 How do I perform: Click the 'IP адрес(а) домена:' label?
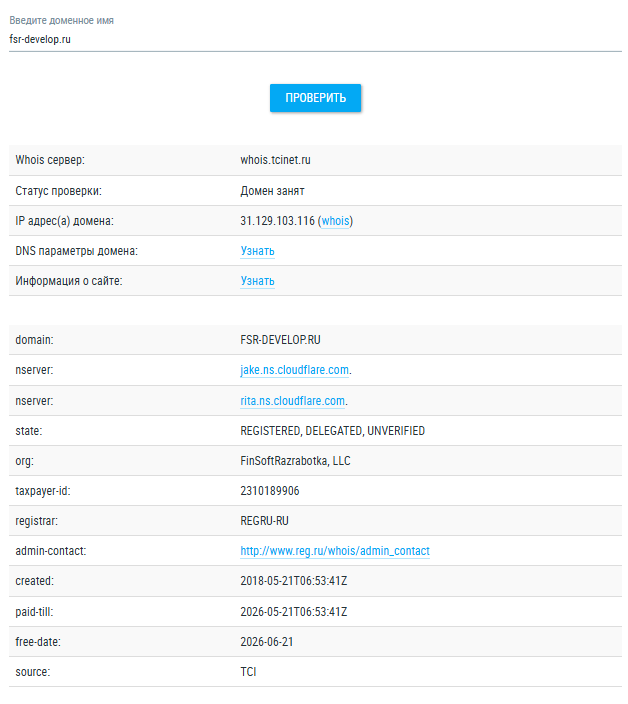[64, 221]
